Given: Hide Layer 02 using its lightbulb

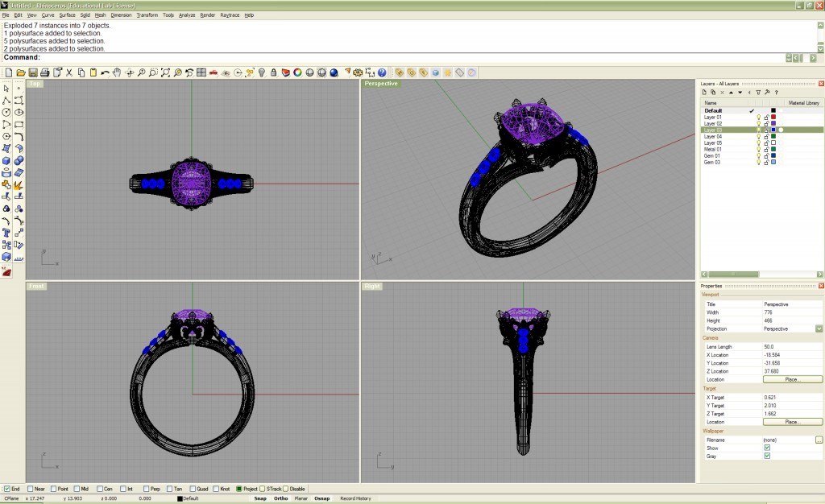Looking at the screenshot, I should point(758,123).
